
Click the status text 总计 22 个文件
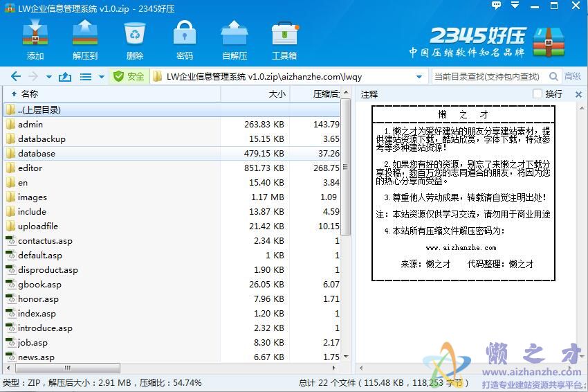coord(327,383)
